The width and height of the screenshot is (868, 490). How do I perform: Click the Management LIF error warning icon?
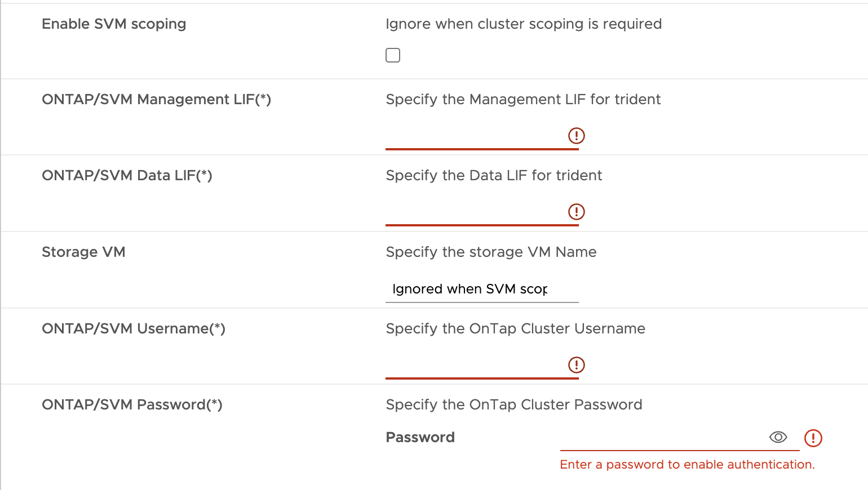click(576, 136)
